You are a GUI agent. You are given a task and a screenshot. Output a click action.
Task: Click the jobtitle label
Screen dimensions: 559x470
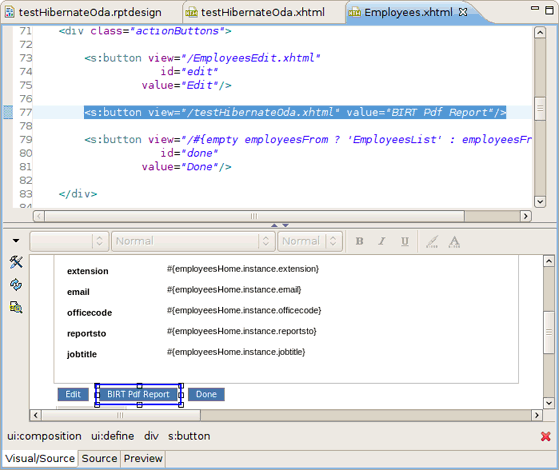point(82,354)
